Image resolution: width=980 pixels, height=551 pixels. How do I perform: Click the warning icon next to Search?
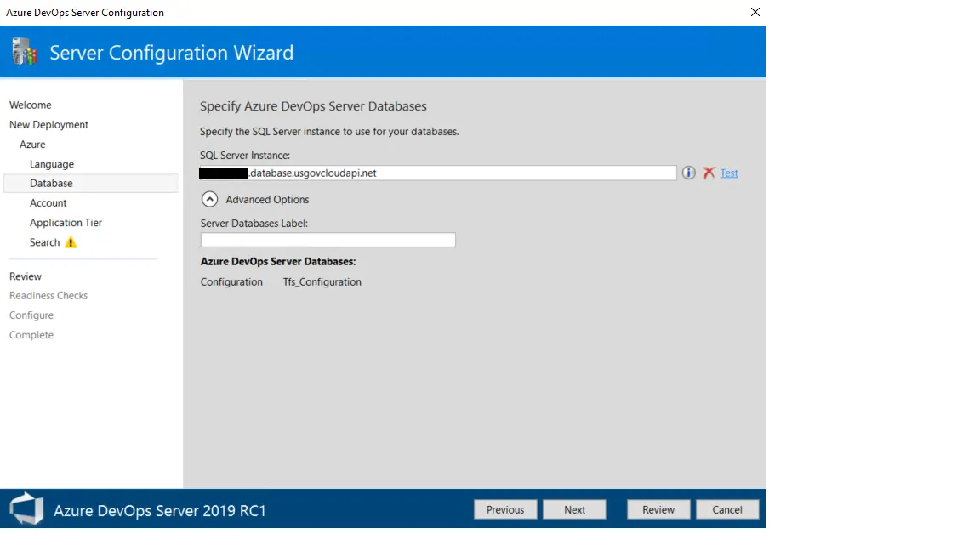(x=71, y=242)
